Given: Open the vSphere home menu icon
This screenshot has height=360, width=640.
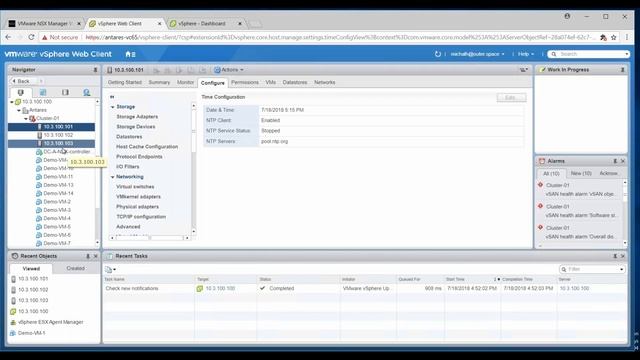Looking at the screenshot, I should click(130, 54).
